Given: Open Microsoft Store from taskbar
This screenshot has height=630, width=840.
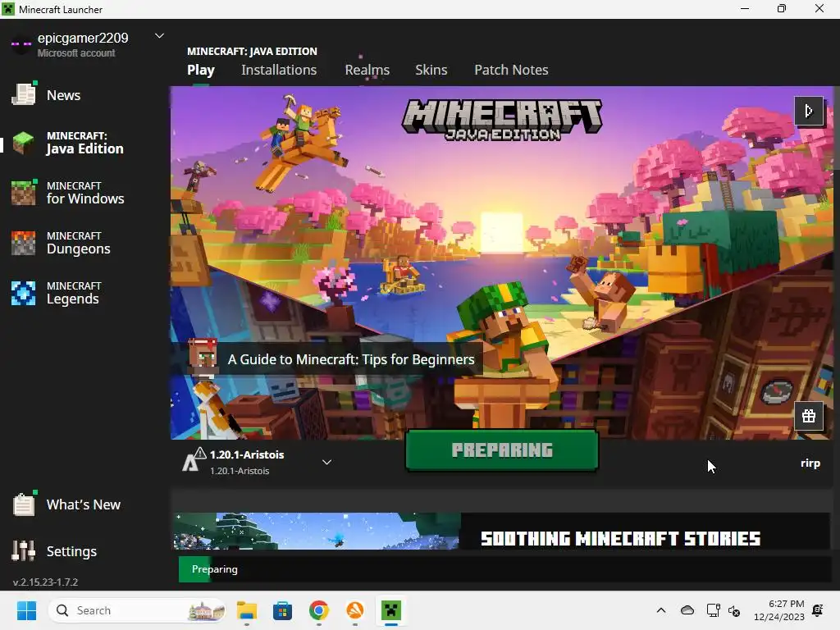Looking at the screenshot, I should [x=282, y=610].
